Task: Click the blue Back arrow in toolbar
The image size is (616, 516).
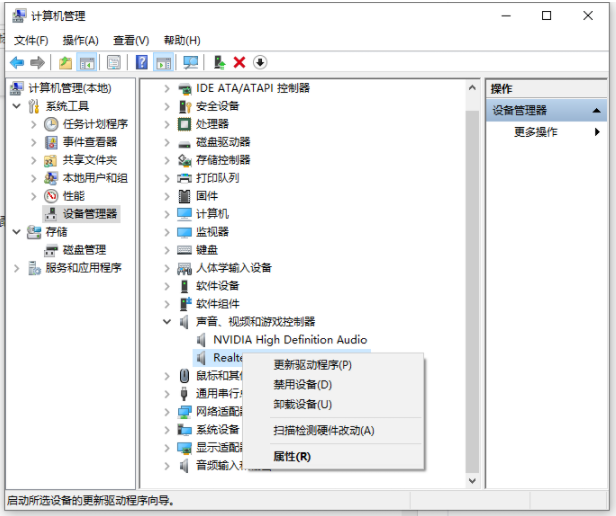Action: 17,62
